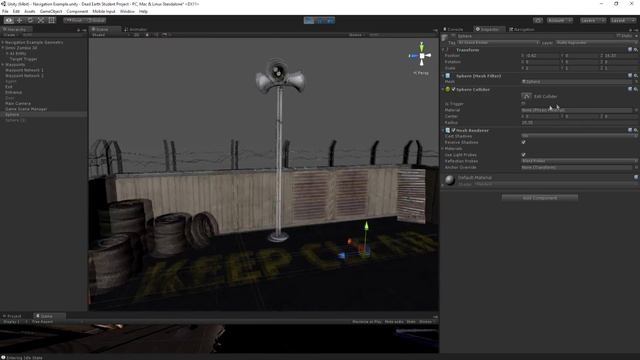
Task: Click the Default-Material preview sphere
Action: click(449, 180)
